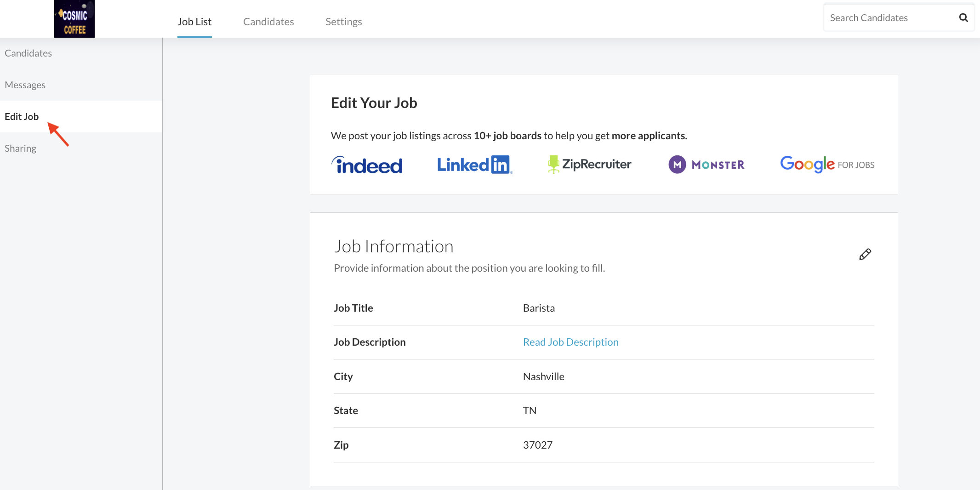
Task: Click the Read Job Description link
Action: coord(571,342)
